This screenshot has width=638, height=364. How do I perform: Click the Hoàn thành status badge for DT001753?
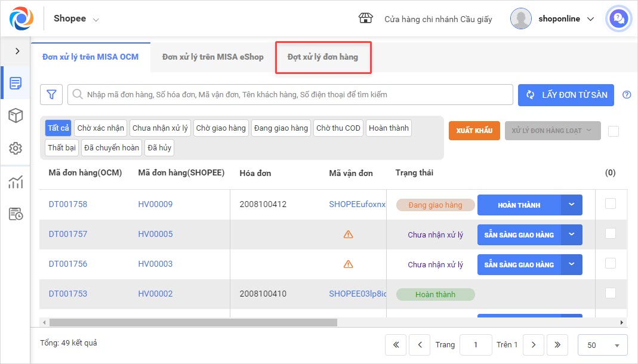click(435, 294)
